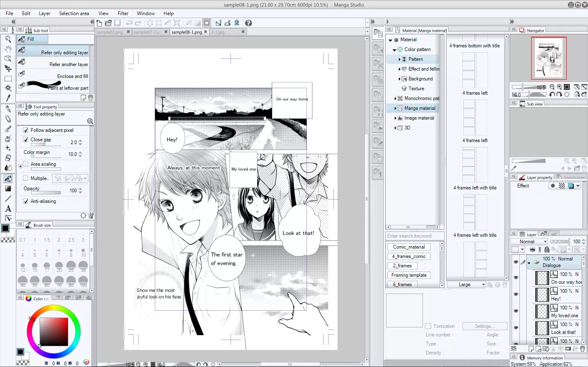Open the Tonization Settings dialog
This screenshot has width=588, height=367.
click(484, 326)
